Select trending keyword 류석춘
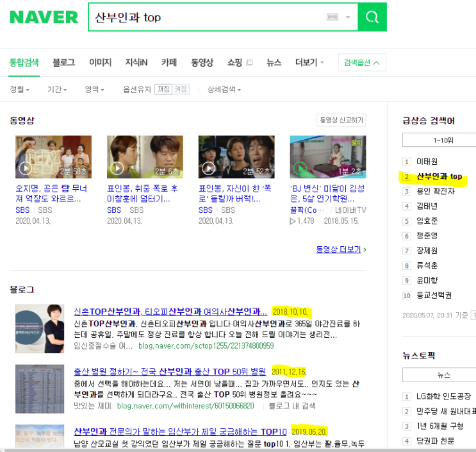 click(427, 266)
